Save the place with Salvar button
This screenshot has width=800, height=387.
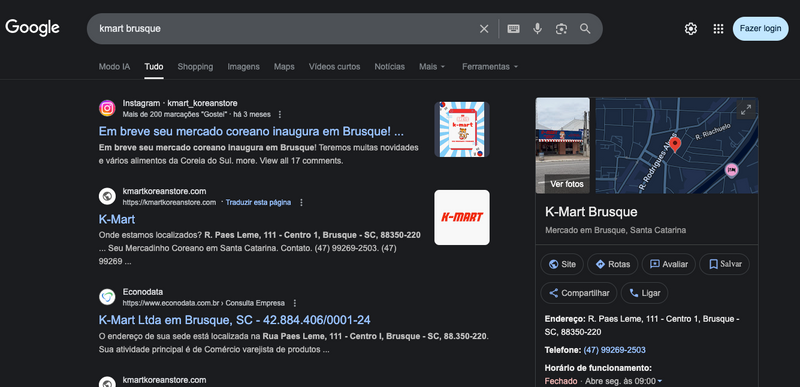point(724,264)
